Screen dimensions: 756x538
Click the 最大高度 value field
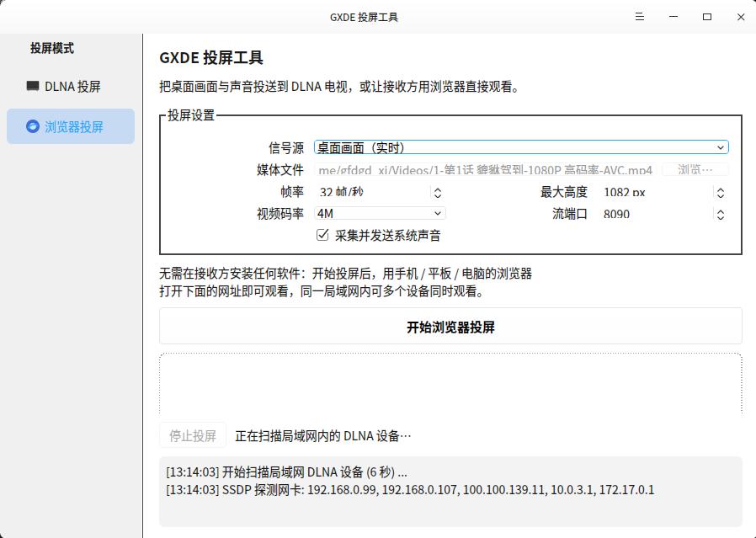click(656, 192)
